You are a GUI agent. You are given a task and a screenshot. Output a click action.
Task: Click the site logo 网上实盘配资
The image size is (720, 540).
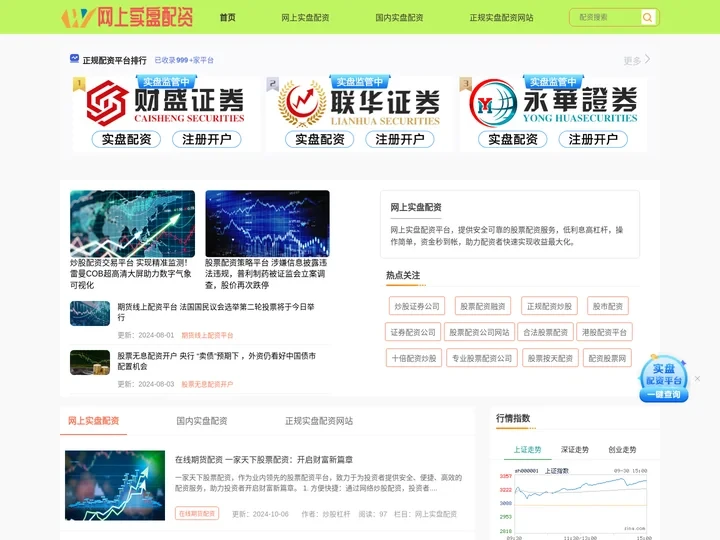pyautogui.click(x=127, y=17)
